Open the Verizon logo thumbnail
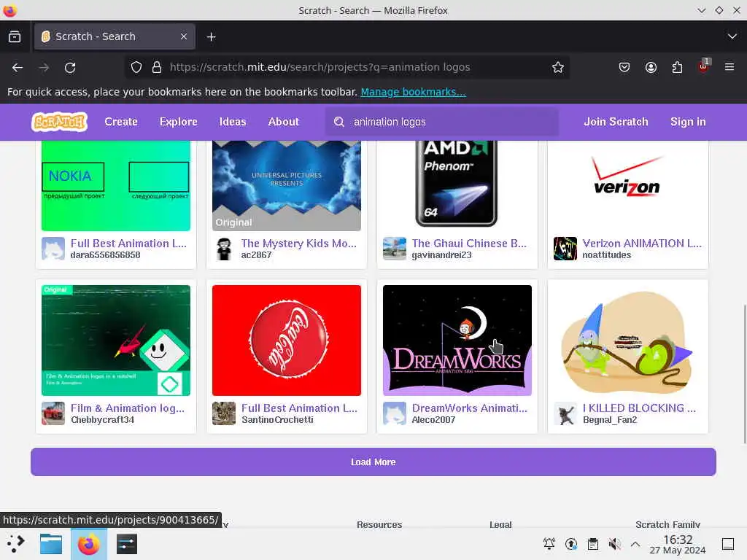747x560 pixels. 627,186
